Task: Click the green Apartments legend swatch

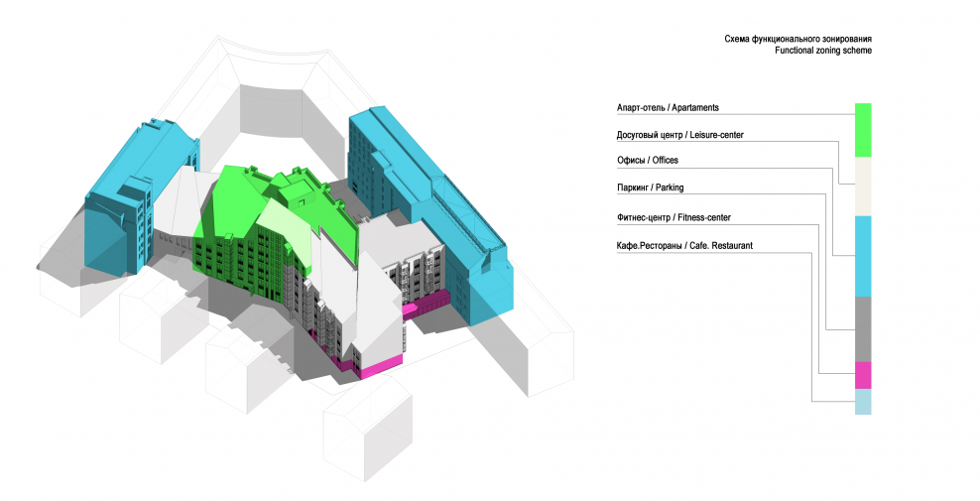Action: coord(862,129)
